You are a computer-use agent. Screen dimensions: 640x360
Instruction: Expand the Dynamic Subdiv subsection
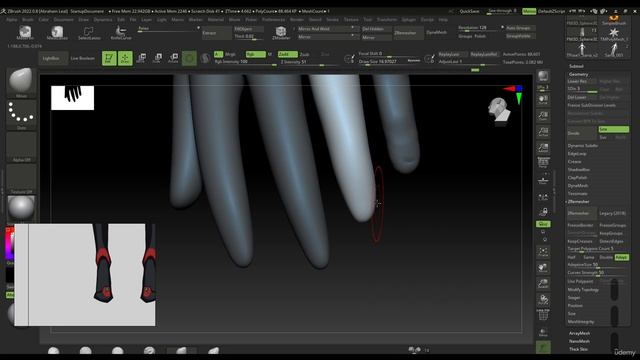582,146
